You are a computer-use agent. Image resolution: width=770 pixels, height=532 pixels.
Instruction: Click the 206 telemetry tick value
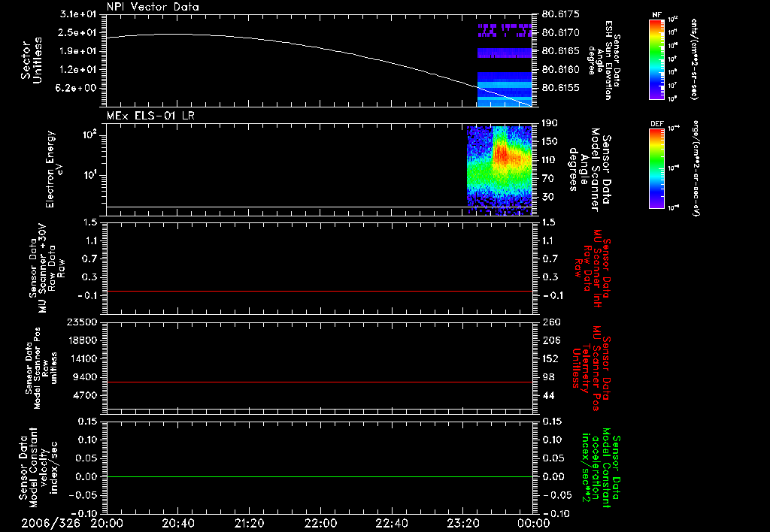[550, 340]
